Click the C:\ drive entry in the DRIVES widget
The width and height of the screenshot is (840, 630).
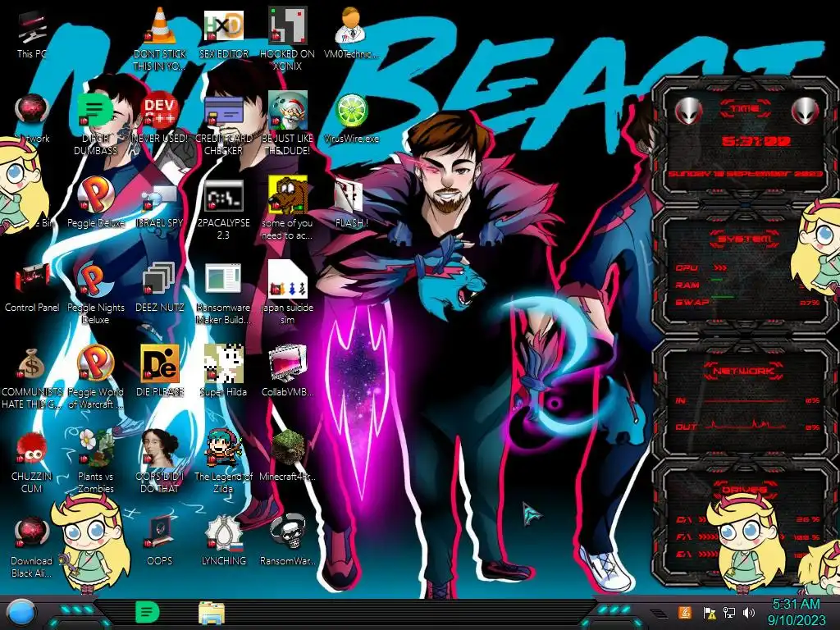[746, 519]
